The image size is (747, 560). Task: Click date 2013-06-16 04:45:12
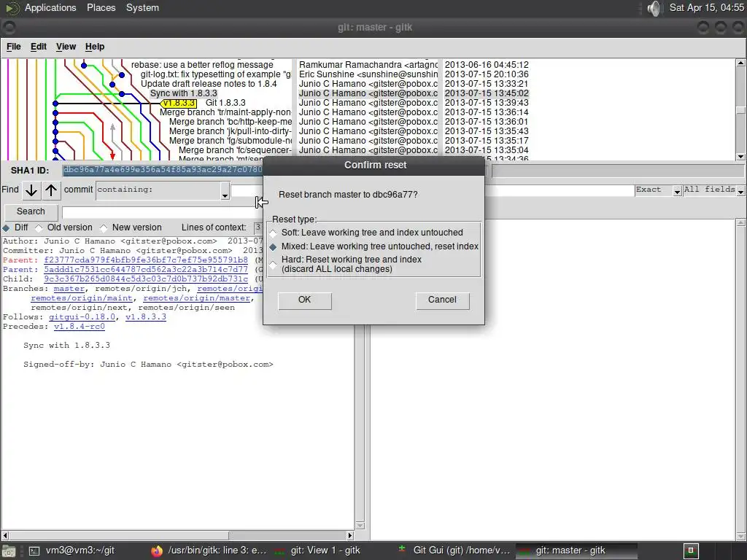pos(487,65)
